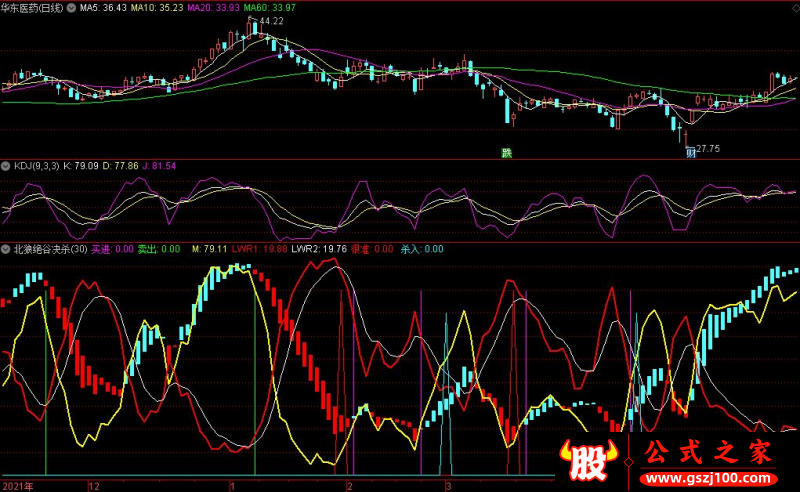
Task: Click the 卖出 sell signal label
Action: tap(157, 249)
